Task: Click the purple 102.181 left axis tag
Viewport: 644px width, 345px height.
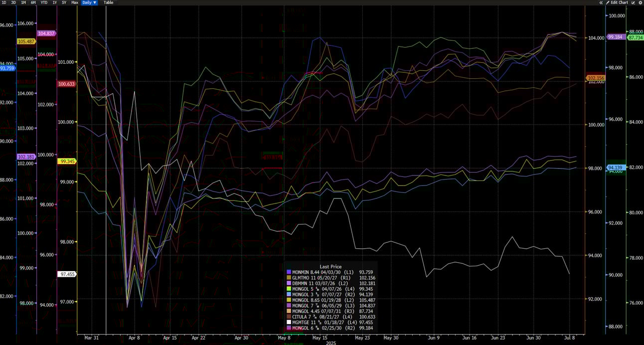Action: click(26, 157)
